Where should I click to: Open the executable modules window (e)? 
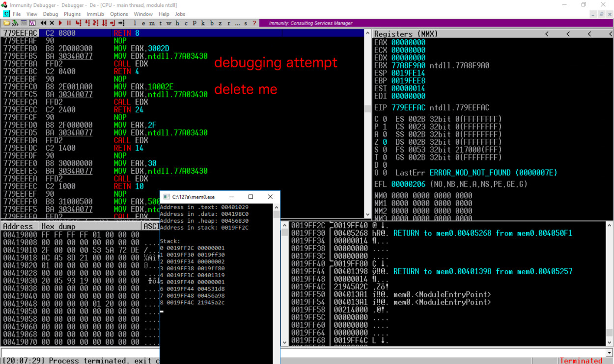click(x=143, y=23)
